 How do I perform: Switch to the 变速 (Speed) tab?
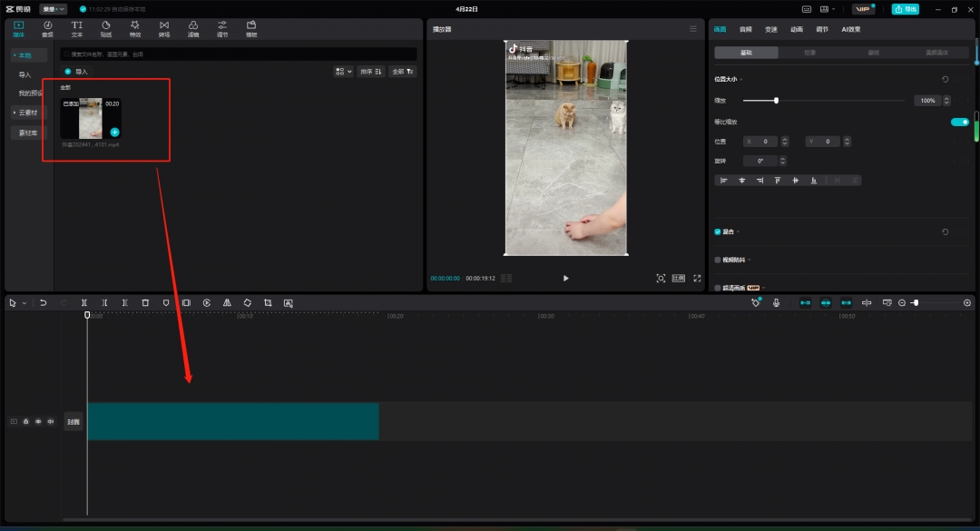pyautogui.click(x=770, y=29)
